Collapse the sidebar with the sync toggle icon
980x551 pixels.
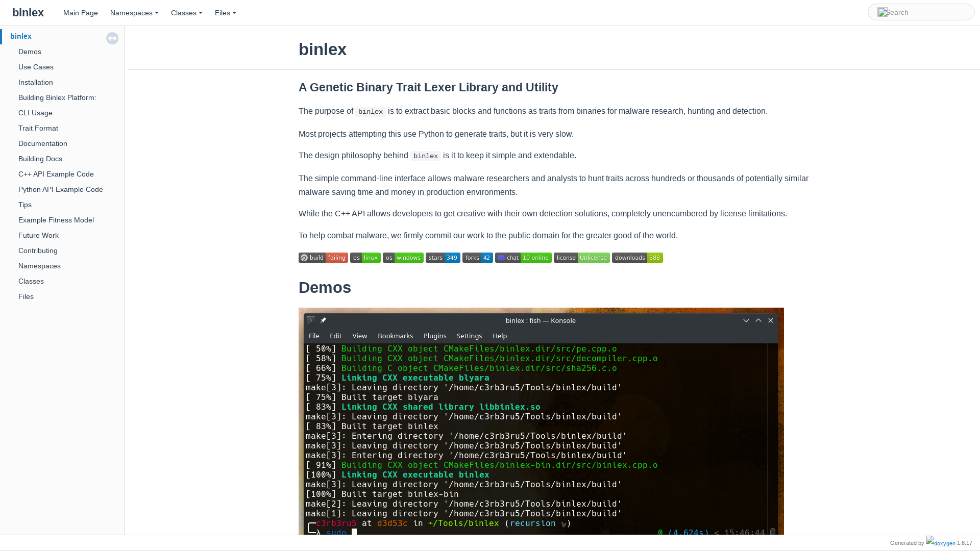click(112, 38)
